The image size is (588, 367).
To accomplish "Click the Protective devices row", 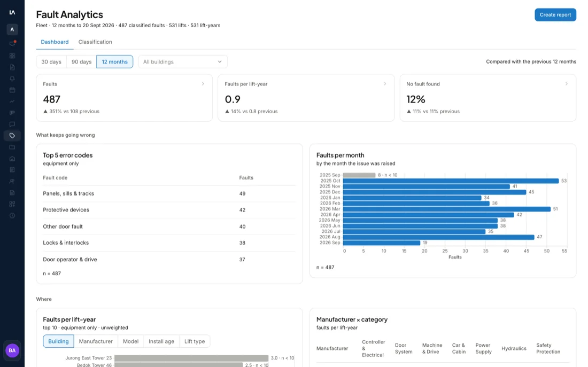I will click(x=169, y=210).
